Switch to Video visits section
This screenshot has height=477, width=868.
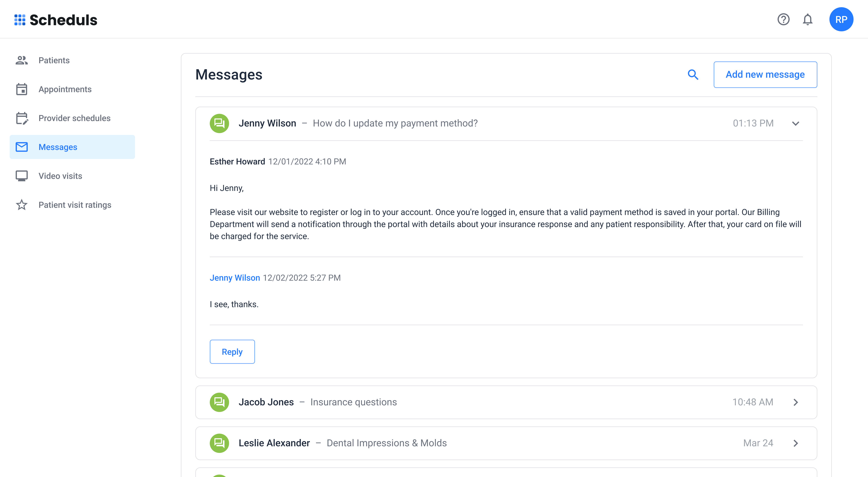coord(60,176)
